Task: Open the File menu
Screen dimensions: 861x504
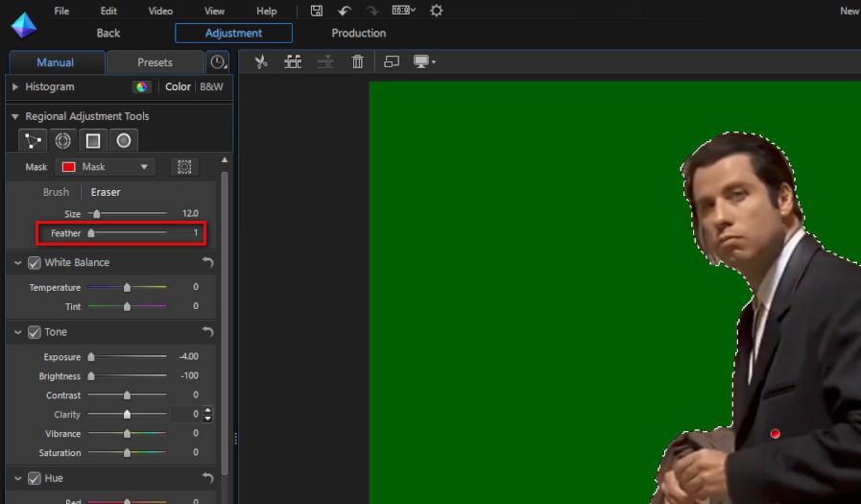Action: [x=61, y=11]
